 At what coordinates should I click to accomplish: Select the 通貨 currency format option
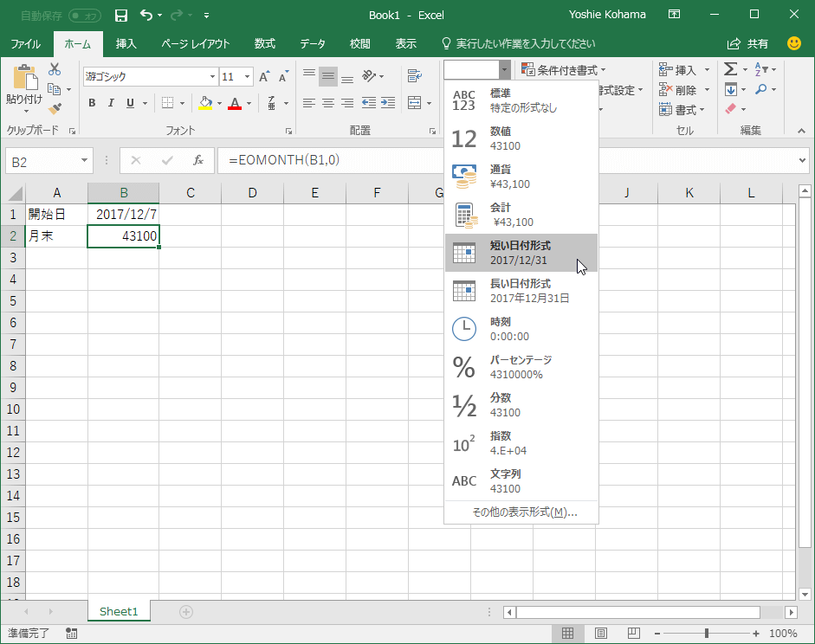(x=521, y=177)
